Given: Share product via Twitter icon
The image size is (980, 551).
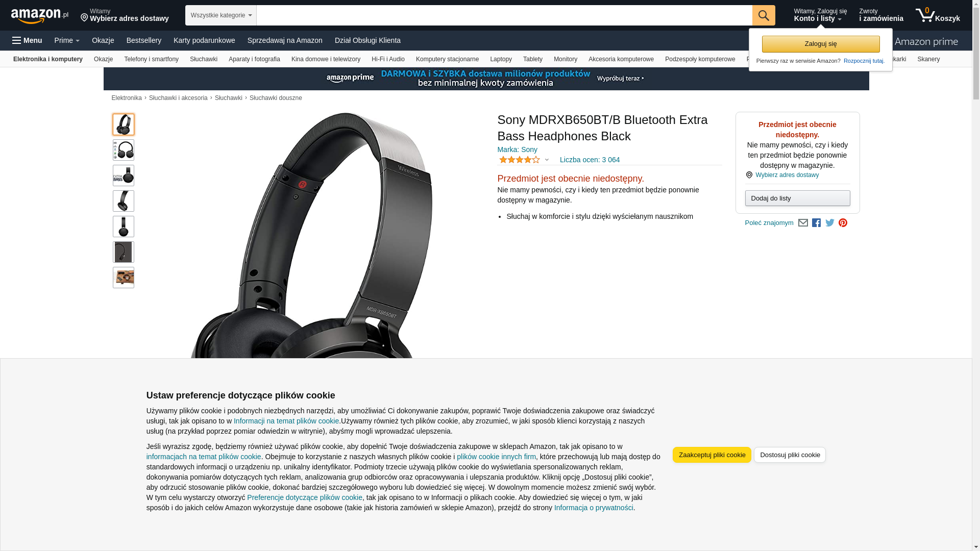Looking at the screenshot, I should 829,223.
